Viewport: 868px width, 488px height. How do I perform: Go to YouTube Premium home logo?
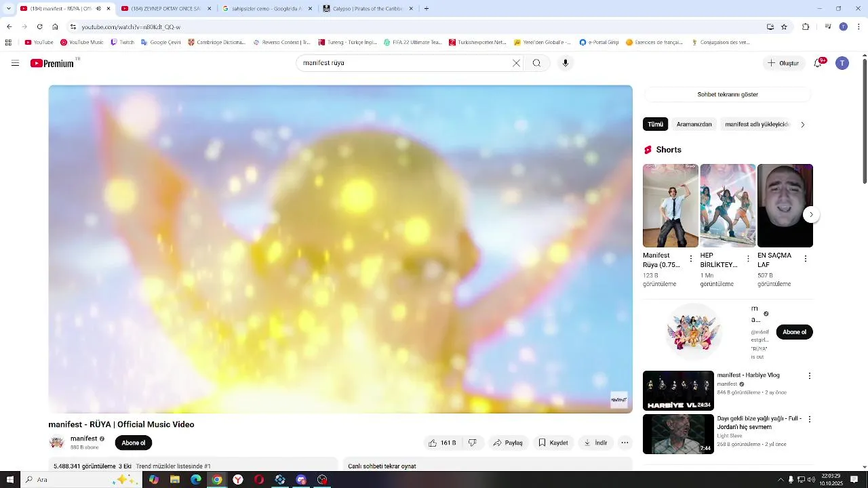point(52,63)
